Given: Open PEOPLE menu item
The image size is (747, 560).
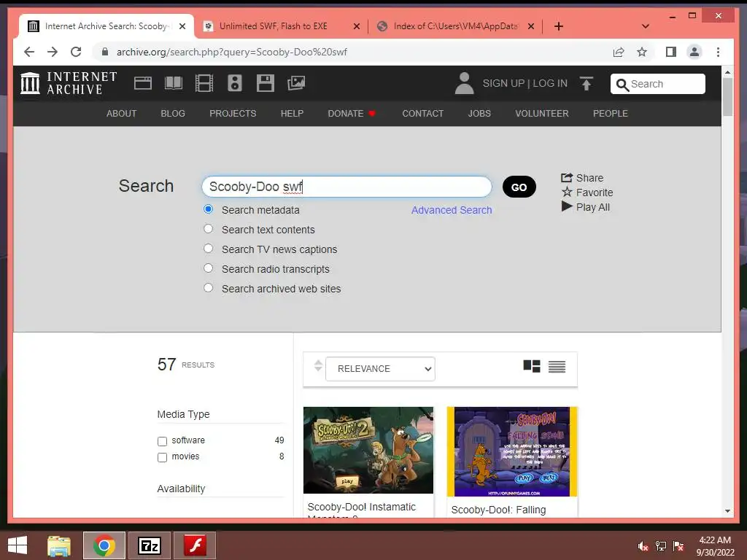Looking at the screenshot, I should tap(611, 113).
